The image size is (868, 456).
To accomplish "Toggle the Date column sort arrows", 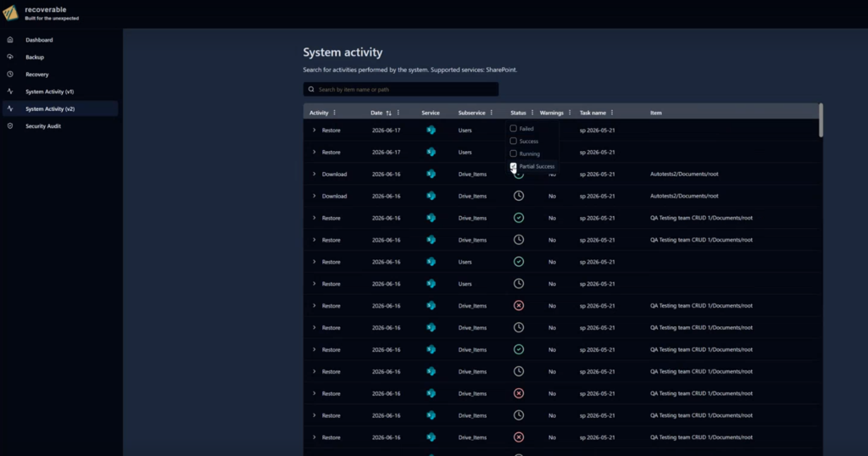I will (388, 113).
